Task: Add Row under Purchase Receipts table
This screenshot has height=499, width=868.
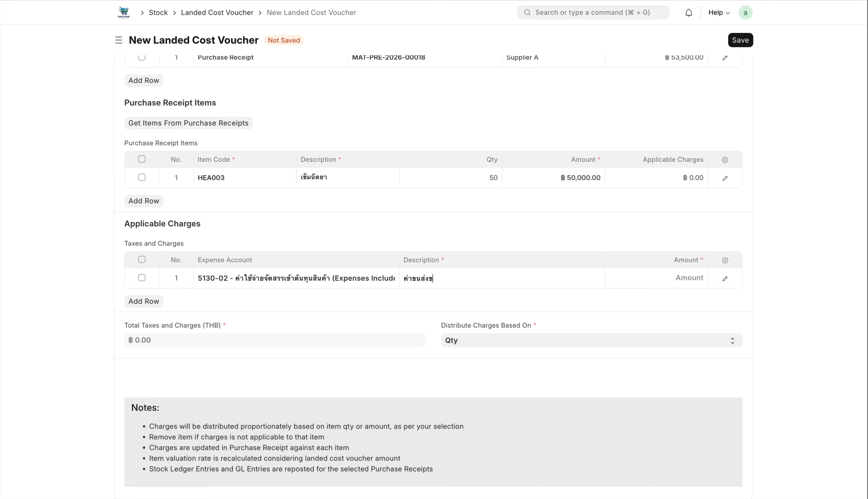Action: [144, 81]
